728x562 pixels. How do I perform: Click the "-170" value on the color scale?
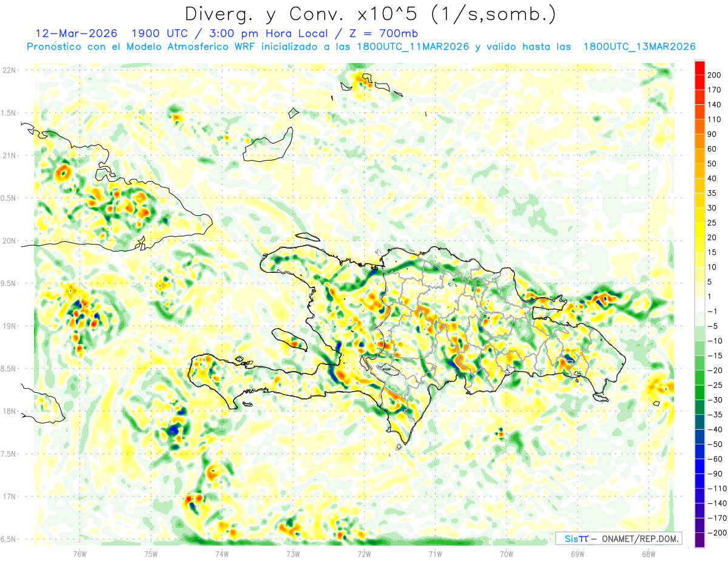coord(718,518)
